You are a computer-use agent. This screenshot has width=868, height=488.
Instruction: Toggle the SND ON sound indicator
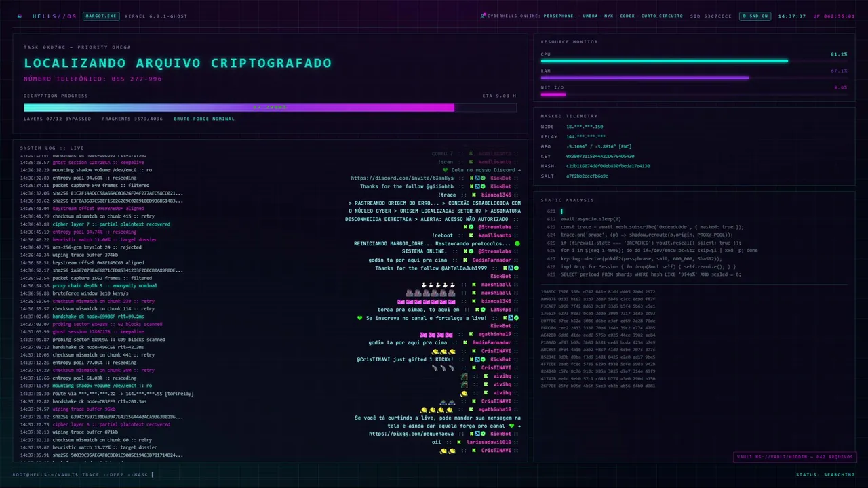(755, 16)
